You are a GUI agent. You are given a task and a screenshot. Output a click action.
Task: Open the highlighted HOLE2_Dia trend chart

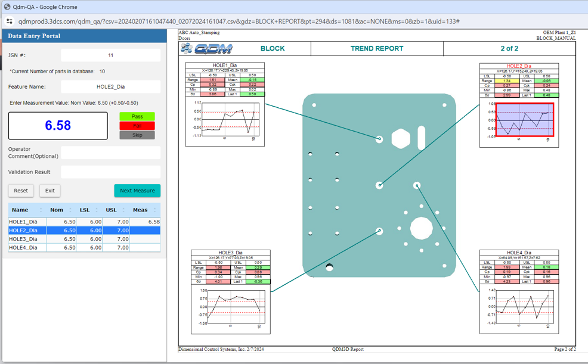pyautogui.click(x=524, y=120)
